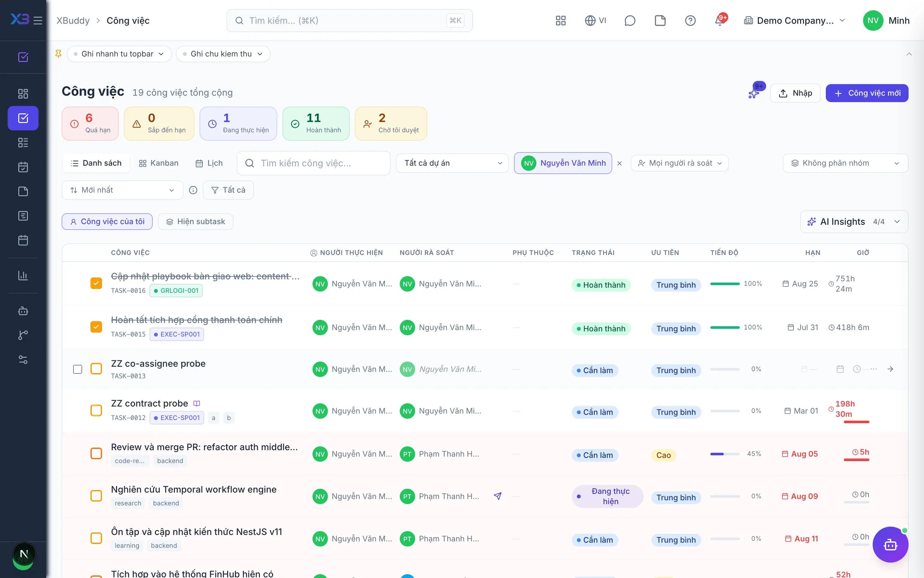Open the sliders settings sidebar icon

[x=23, y=359]
